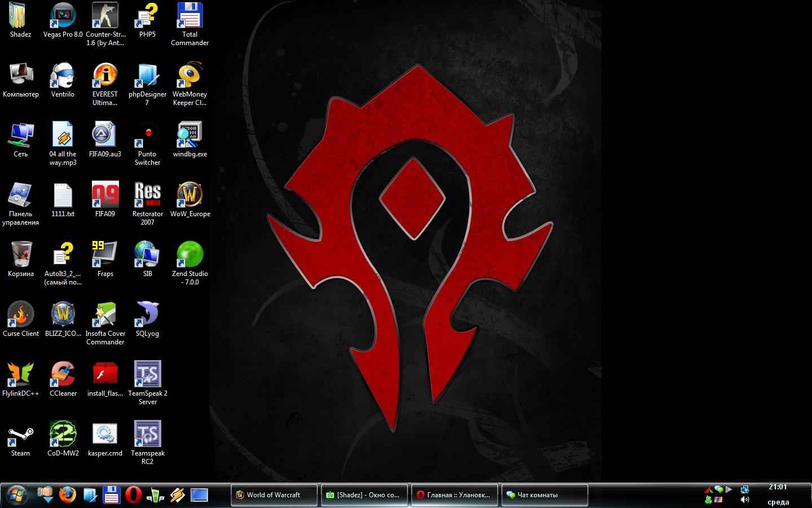
Task: Select the CoD-MW2 desktop shortcut
Action: pyautogui.click(x=63, y=435)
